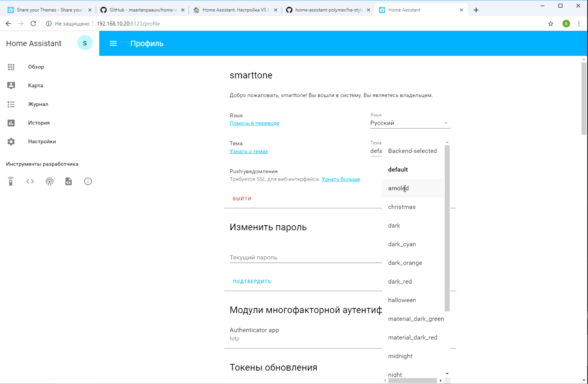The width and height of the screenshot is (588, 384).
Task: Open the Map (Карта) sidebar item
Action: [50, 85]
